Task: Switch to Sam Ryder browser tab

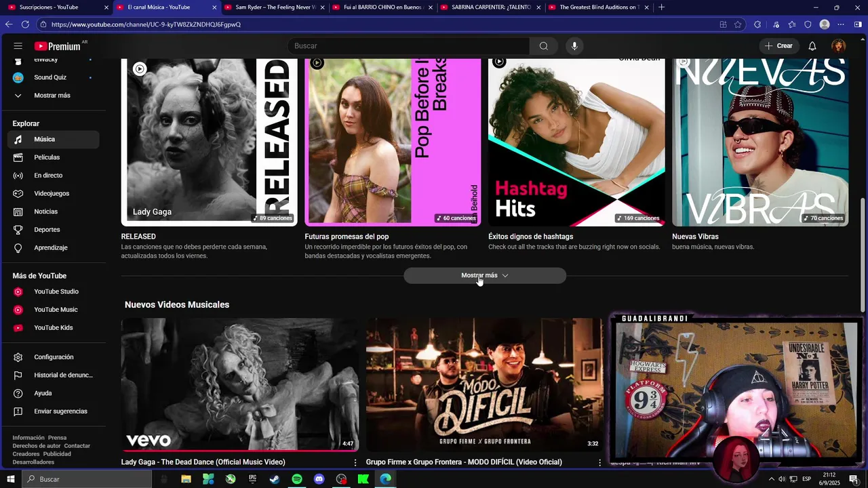Action: (273, 7)
